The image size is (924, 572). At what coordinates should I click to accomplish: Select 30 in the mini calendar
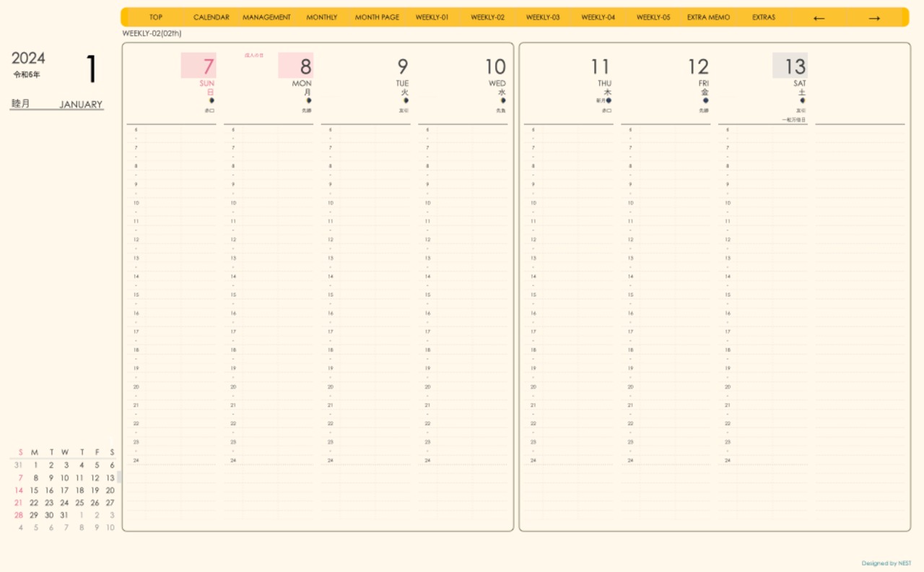[x=49, y=515]
